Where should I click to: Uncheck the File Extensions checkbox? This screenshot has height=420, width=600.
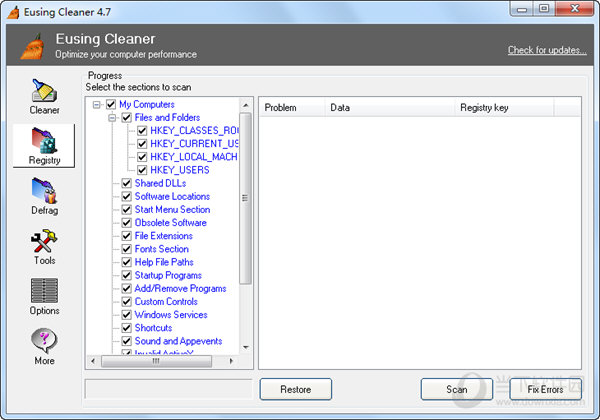(x=127, y=236)
